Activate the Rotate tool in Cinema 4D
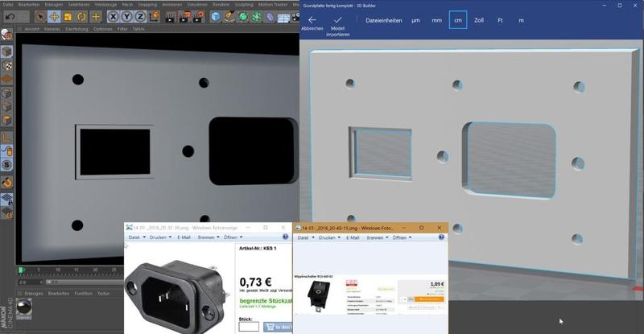644x334 pixels. pos(82,17)
